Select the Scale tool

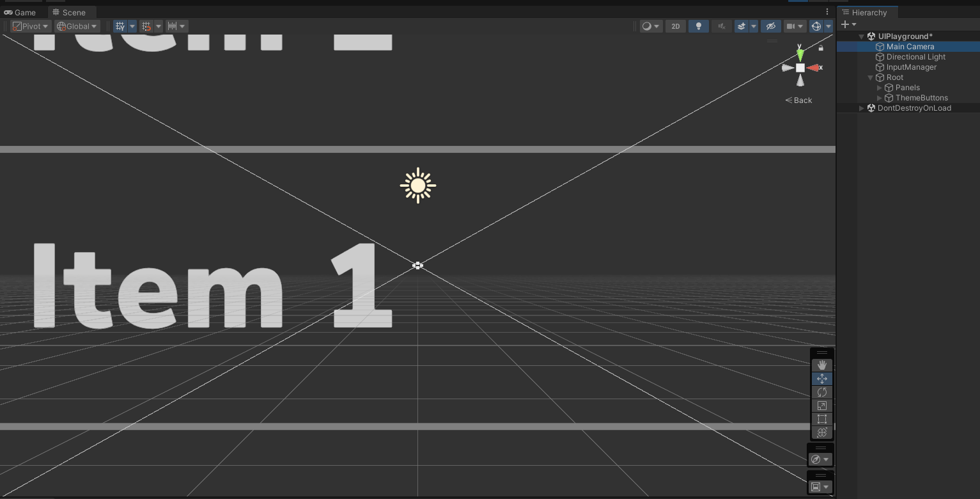[x=821, y=405]
